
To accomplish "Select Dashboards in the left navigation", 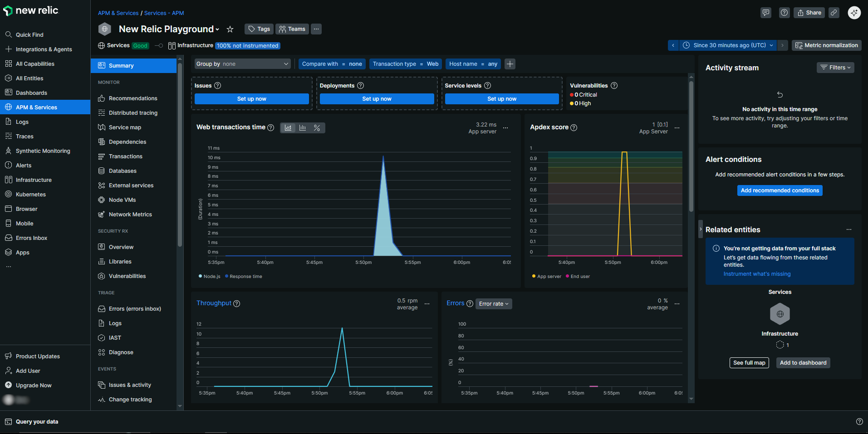I will (x=31, y=93).
